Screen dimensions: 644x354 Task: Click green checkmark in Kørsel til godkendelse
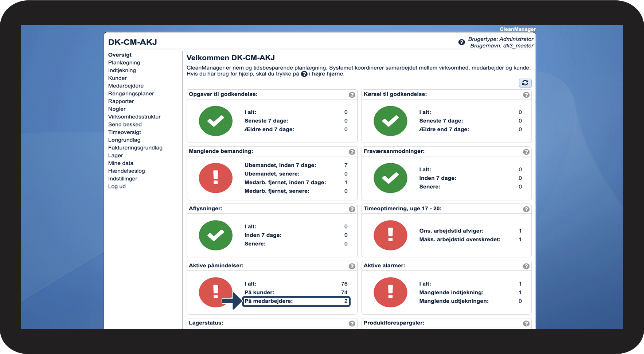(x=390, y=121)
